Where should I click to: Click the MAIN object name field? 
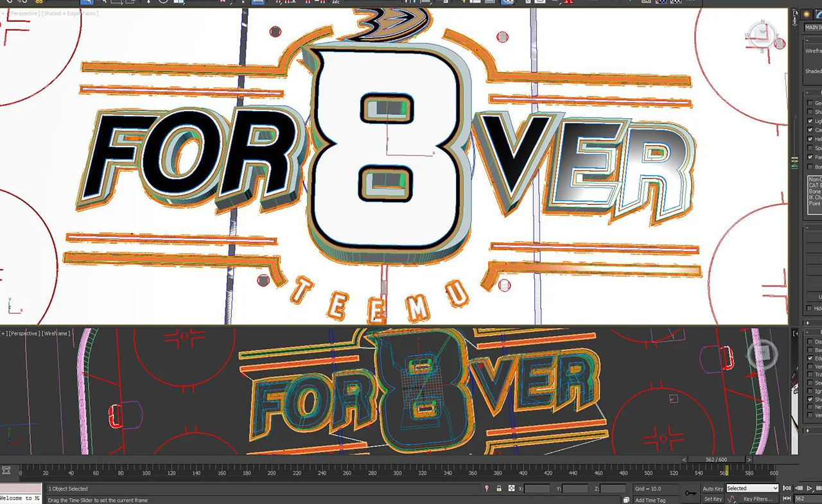coord(813,27)
